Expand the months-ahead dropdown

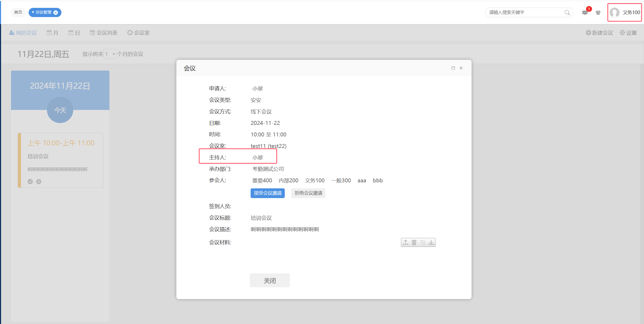click(x=110, y=54)
